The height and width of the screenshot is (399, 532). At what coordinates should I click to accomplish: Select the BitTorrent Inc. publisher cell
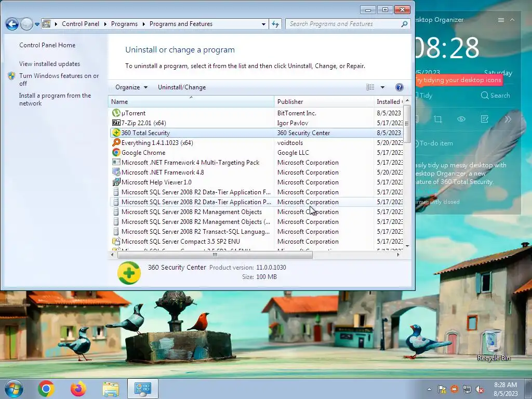click(x=297, y=113)
